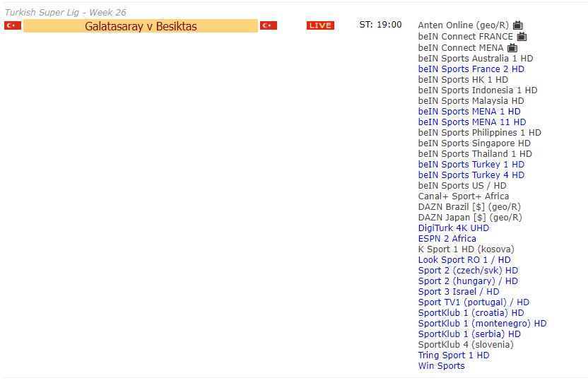Open the DigiTurk 4K UHD link
The image size is (588, 383).
click(x=454, y=228)
